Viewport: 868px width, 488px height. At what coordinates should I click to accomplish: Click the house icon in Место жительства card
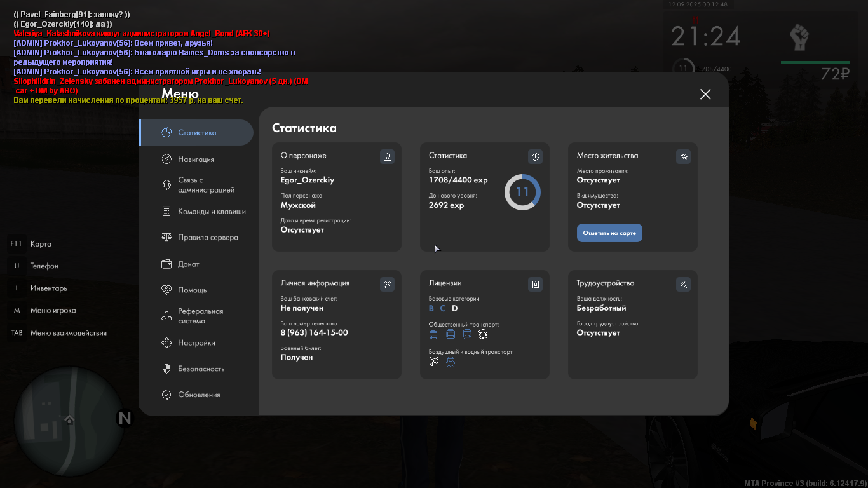coord(683,156)
